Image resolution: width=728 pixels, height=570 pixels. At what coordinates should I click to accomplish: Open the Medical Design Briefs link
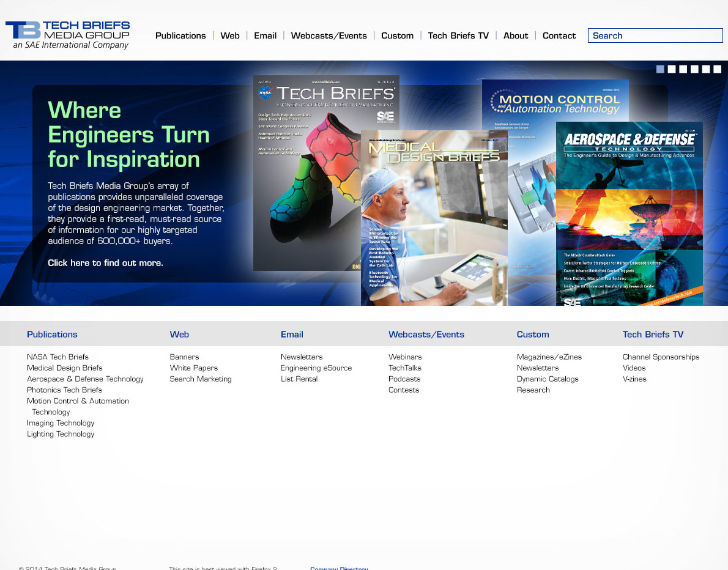(64, 368)
